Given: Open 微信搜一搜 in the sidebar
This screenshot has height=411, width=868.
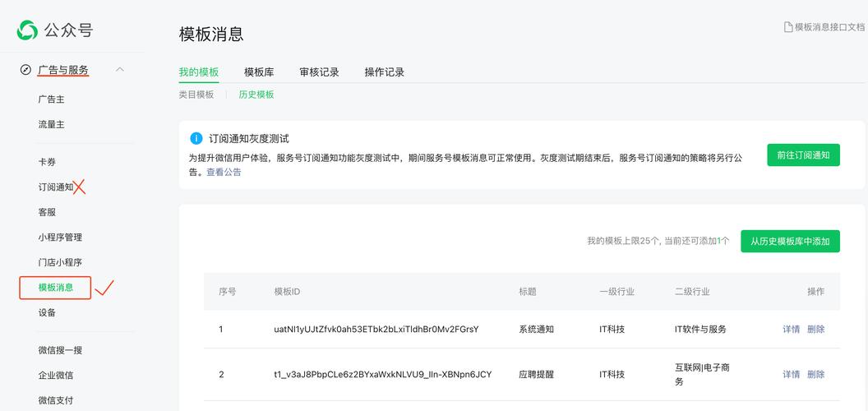Looking at the screenshot, I should click(60, 350).
